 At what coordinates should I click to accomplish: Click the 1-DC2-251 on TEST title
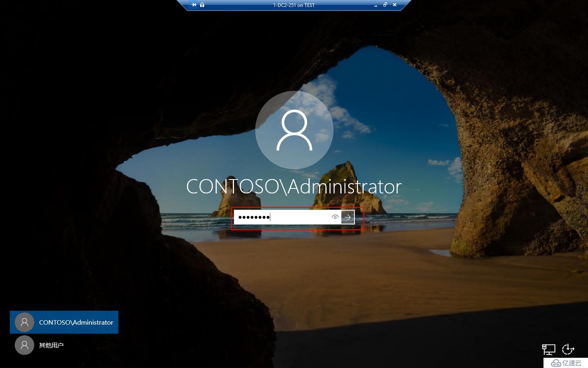pos(294,5)
